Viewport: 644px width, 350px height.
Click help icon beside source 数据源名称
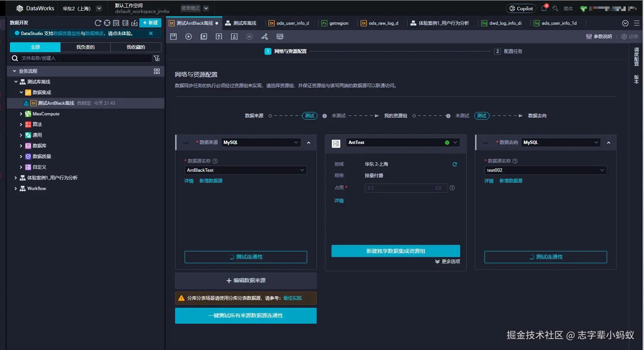[215, 161]
